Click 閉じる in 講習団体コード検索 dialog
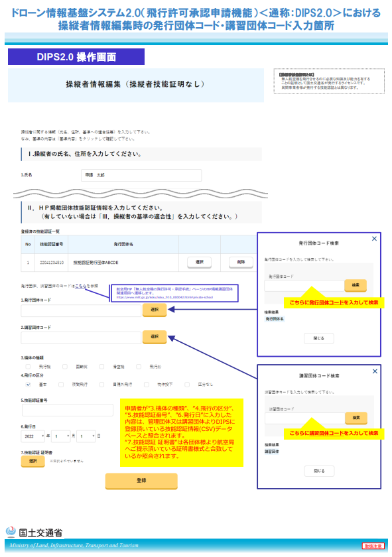Screen dimensions: 392x557 click(x=319, y=471)
